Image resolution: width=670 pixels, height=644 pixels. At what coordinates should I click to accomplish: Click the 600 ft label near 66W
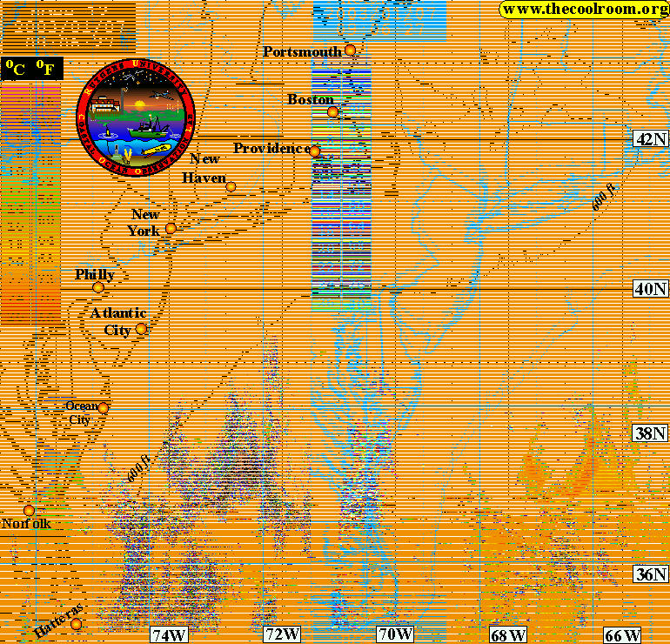tap(605, 197)
